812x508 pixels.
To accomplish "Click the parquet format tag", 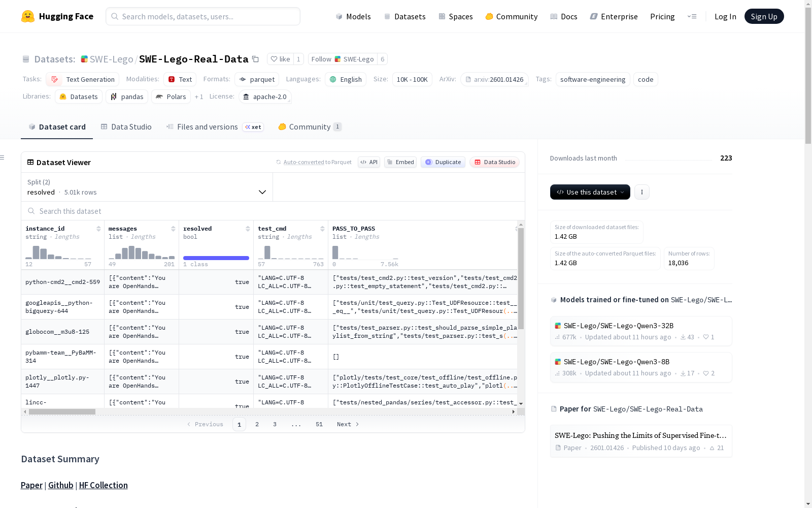I will 257,79.
